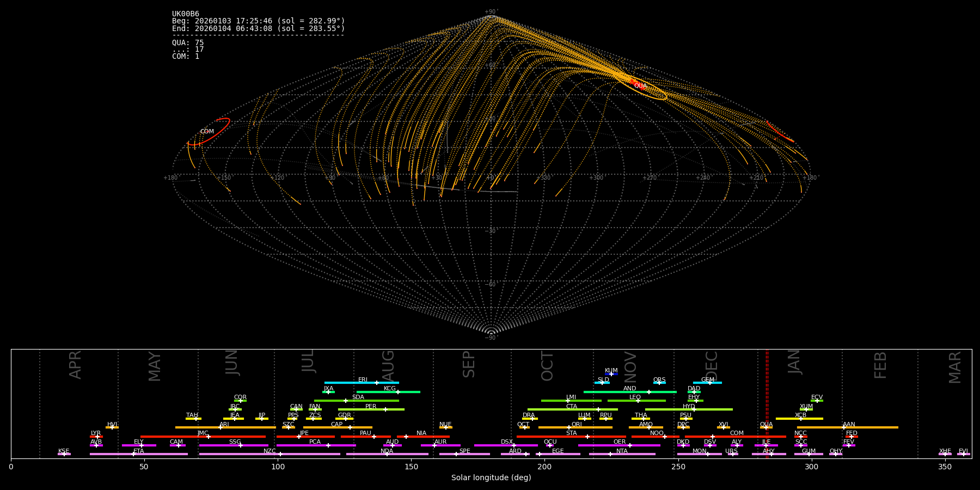Click the LYR shower label
This screenshot has height=490, width=980.
coord(96,433)
